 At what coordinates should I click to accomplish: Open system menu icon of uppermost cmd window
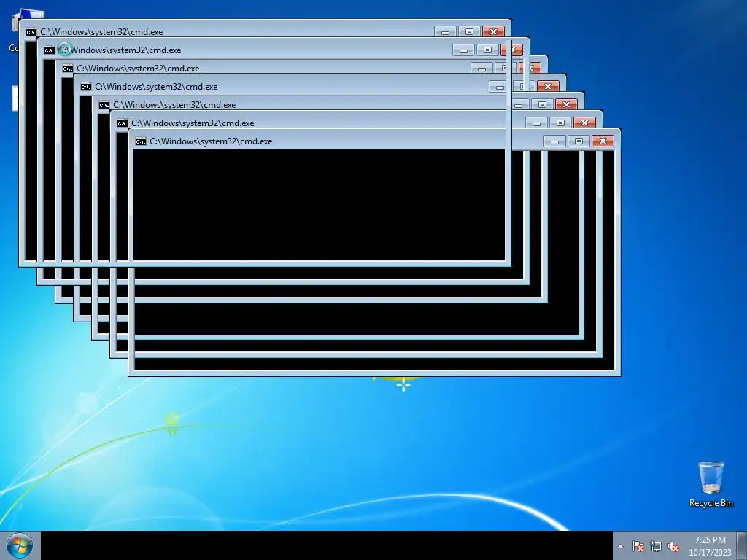tap(31, 32)
